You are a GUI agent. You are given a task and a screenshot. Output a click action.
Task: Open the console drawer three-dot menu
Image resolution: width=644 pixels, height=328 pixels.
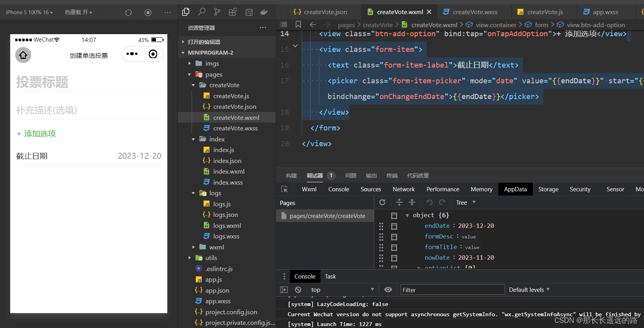point(284,277)
